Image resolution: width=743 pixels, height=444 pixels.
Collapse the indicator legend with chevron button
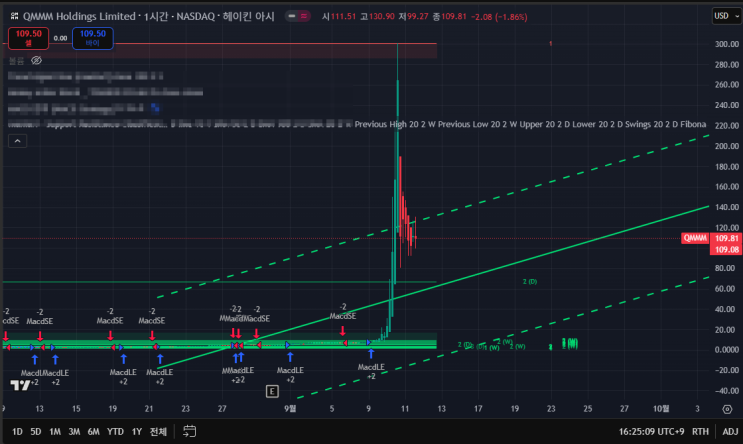point(18,141)
